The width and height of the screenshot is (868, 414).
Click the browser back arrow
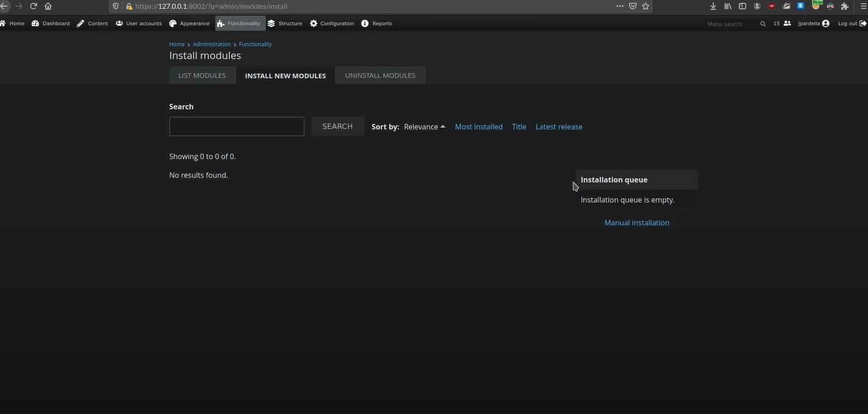tap(4, 6)
